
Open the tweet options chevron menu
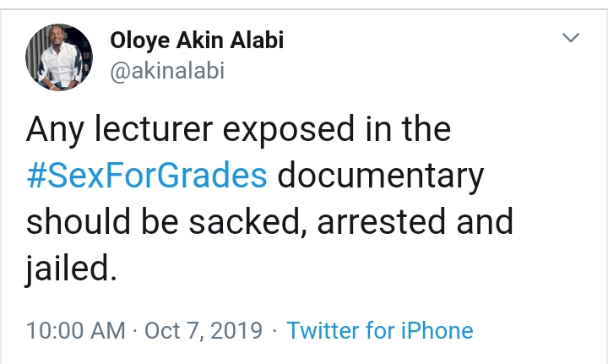coord(572,38)
